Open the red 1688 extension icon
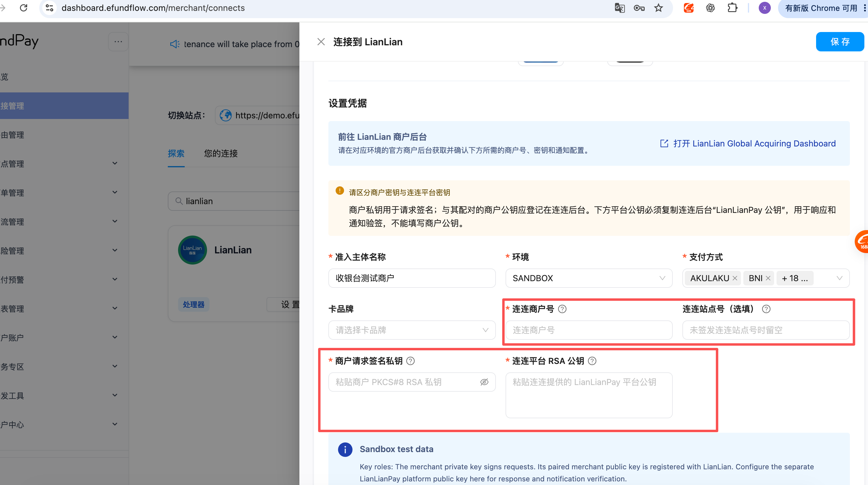Viewport: 868px width, 485px height. coord(688,8)
